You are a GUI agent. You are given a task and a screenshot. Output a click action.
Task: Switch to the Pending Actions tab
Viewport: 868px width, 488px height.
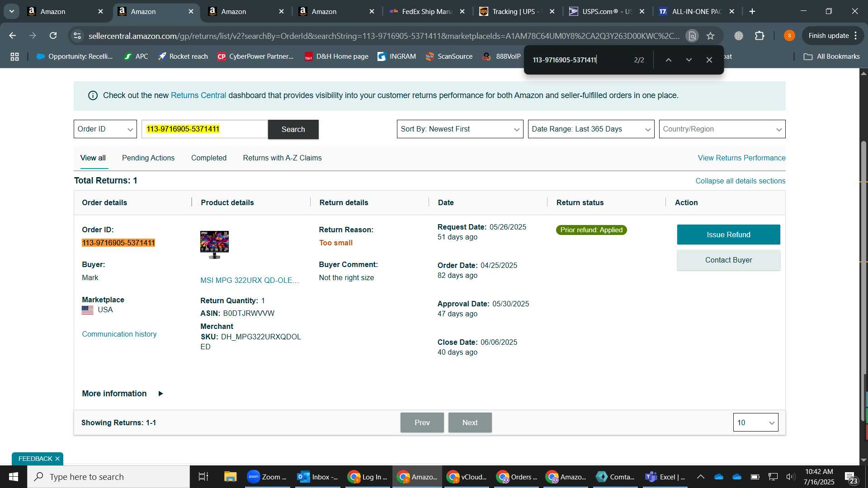[148, 158]
